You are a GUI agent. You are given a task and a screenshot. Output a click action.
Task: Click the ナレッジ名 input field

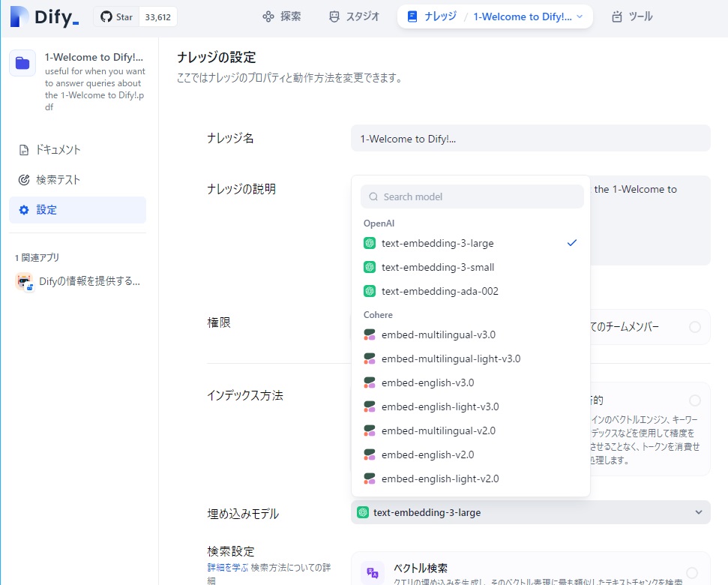click(x=531, y=138)
